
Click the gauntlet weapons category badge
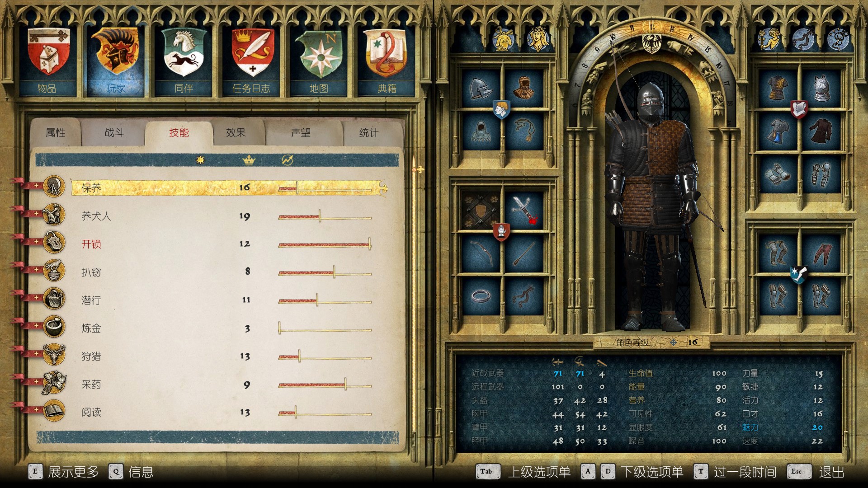click(502, 232)
